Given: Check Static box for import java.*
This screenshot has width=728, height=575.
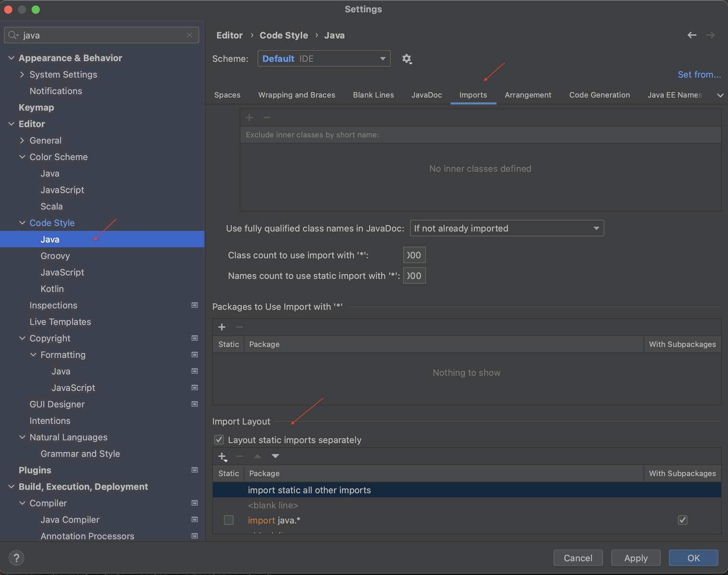Looking at the screenshot, I should click(229, 520).
